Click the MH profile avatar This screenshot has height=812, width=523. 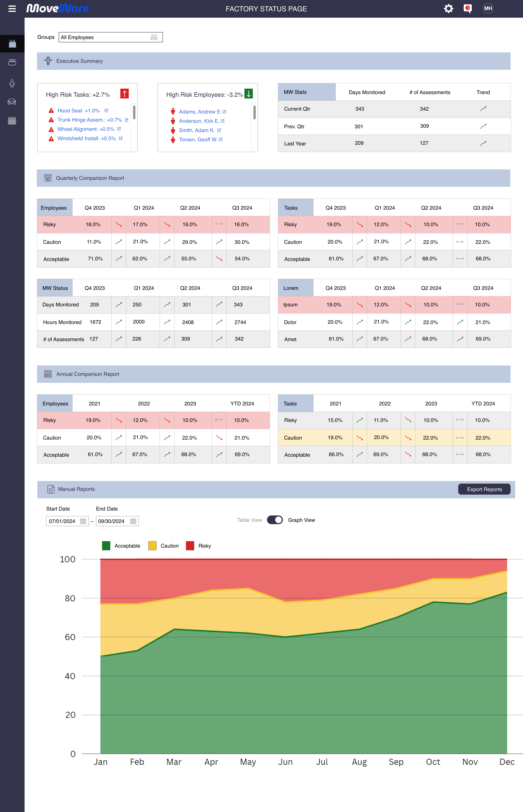click(488, 9)
